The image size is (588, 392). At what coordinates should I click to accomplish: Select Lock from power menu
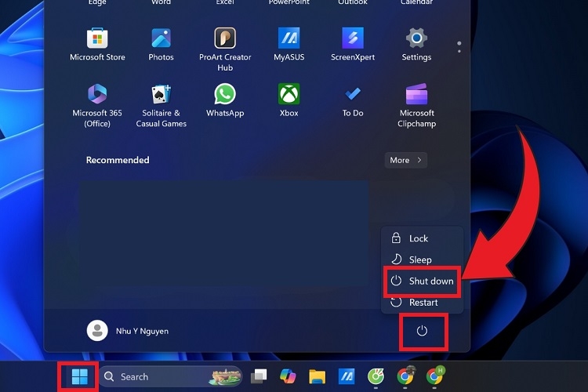[422, 238]
